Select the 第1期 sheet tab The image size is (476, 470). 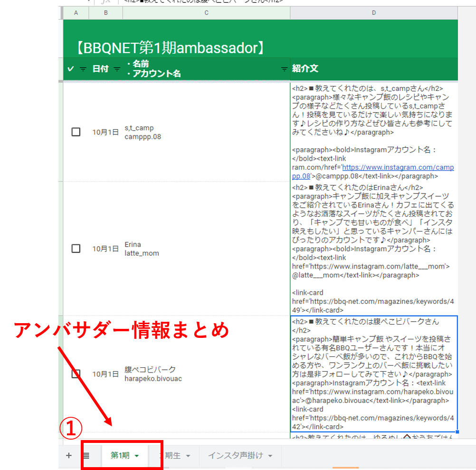click(120, 455)
